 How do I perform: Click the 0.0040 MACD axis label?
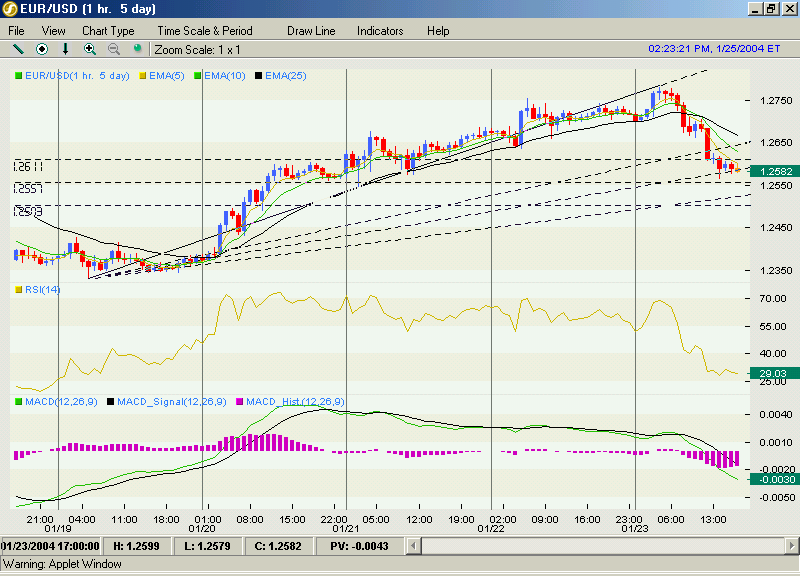click(x=776, y=415)
